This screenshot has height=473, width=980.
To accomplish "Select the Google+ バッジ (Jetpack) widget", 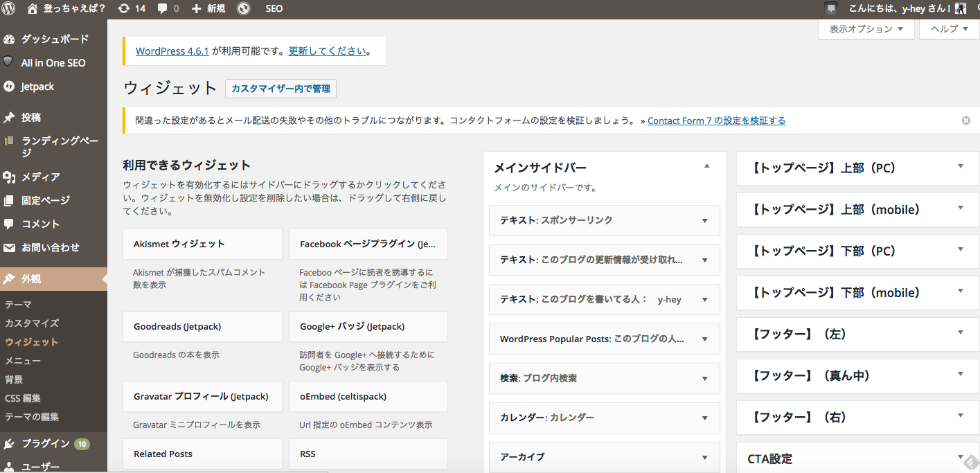I will [x=368, y=326].
